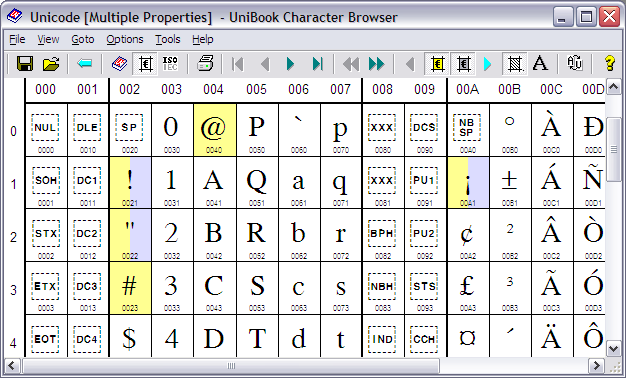Screen dimensions: 626x378
Task: Go to first page arrow icon
Action: 238,64
